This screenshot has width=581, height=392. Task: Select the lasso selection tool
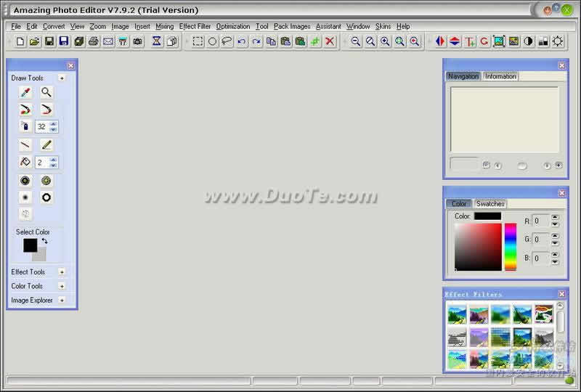click(227, 41)
